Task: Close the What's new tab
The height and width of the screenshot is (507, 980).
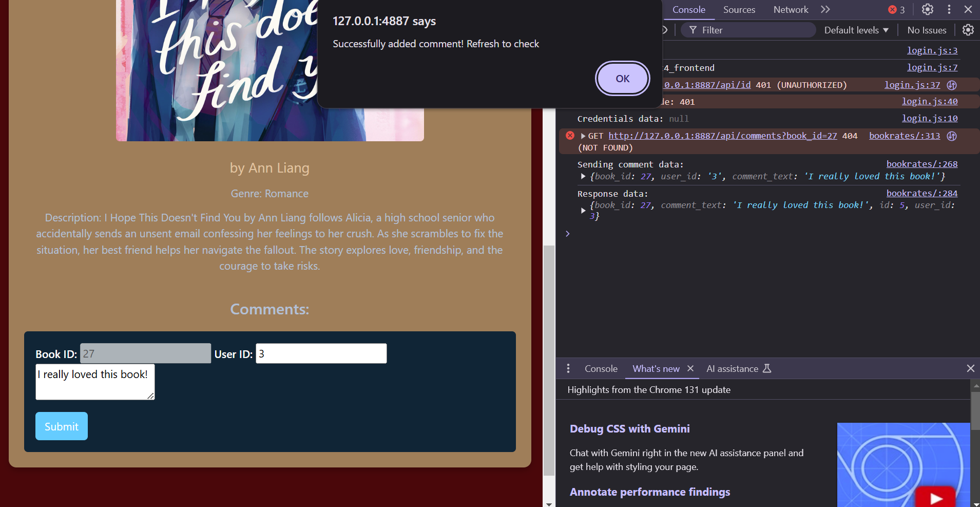Action: coord(690,368)
